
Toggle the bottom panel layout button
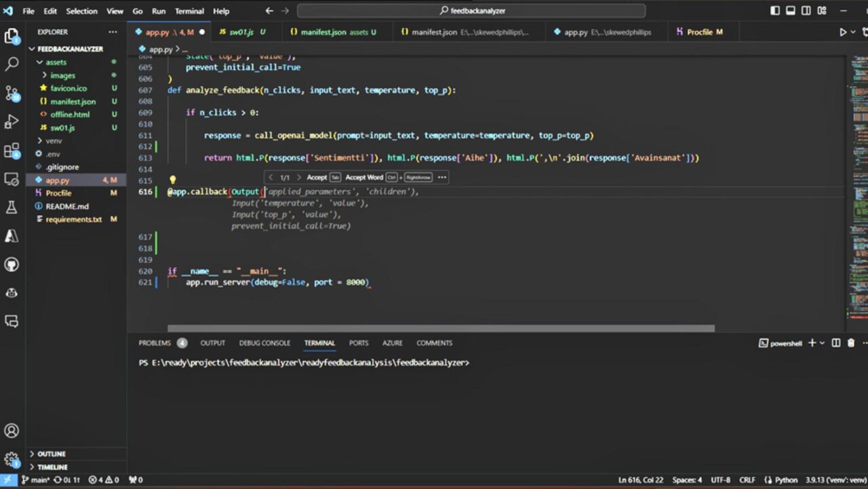tap(790, 11)
